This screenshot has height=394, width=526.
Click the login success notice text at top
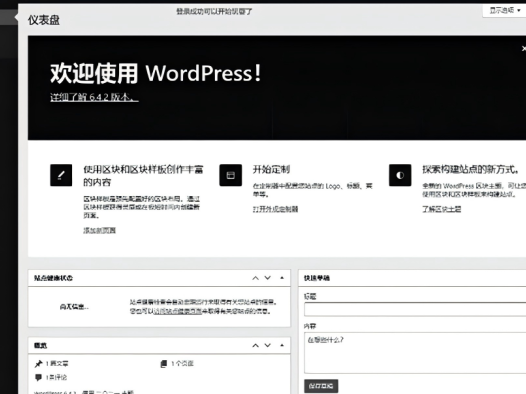click(214, 11)
